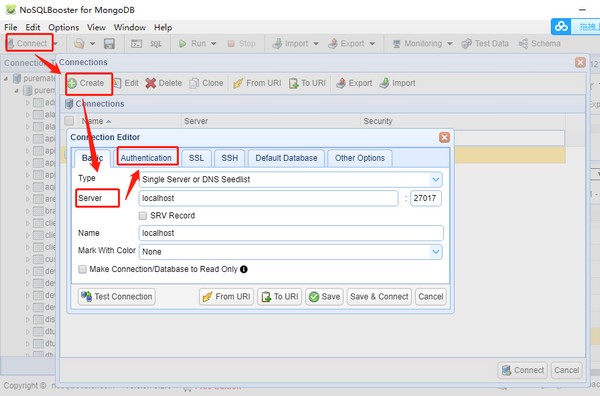This screenshot has width=600, height=396.
Task: Open the Test Data generator
Action: click(485, 44)
